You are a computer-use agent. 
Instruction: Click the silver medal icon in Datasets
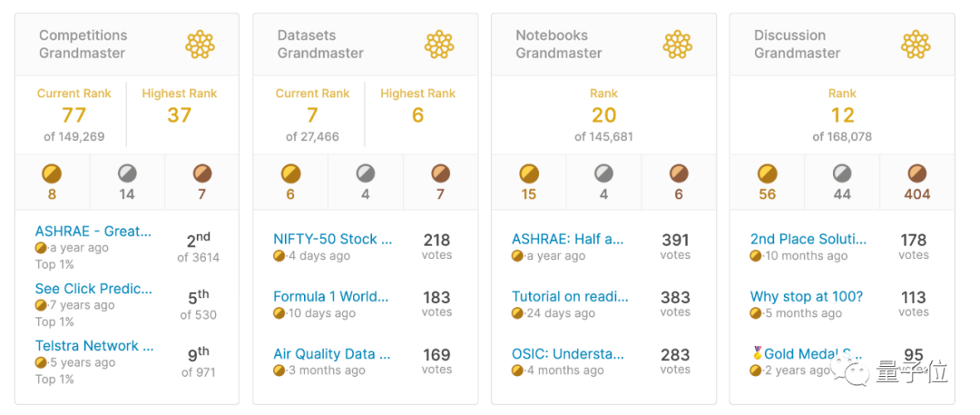pos(366,173)
